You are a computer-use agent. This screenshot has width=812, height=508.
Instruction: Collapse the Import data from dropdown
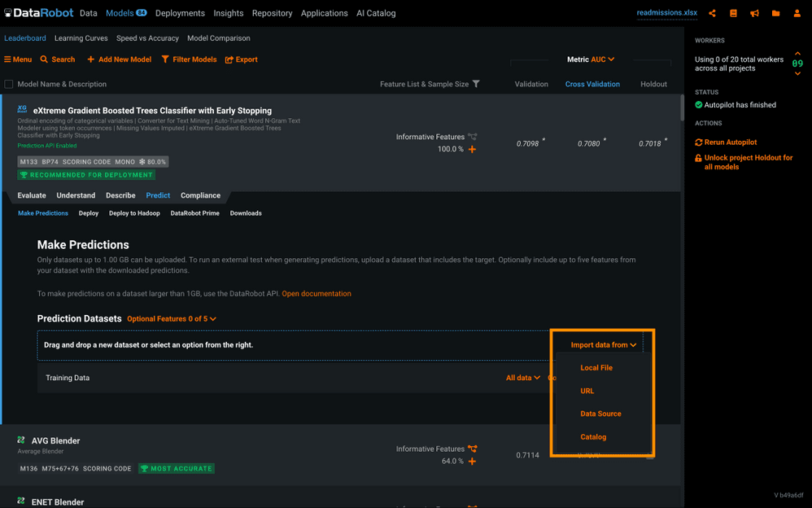click(x=603, y=344)
